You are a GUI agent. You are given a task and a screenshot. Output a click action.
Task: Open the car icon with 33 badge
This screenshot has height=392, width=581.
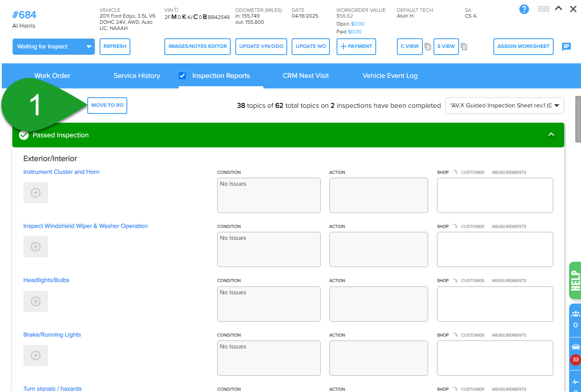coord(575,347)
